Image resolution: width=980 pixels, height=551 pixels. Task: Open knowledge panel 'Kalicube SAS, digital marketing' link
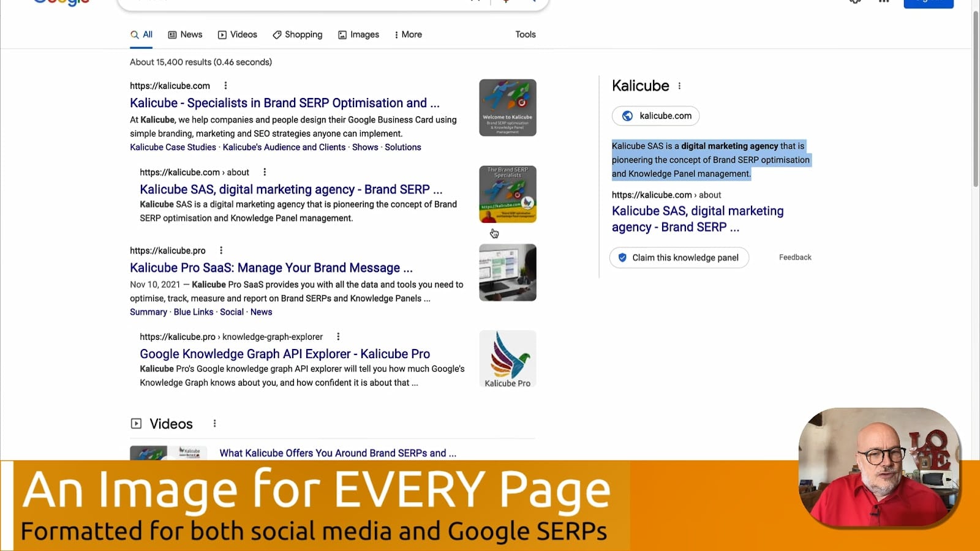point(698,219)
